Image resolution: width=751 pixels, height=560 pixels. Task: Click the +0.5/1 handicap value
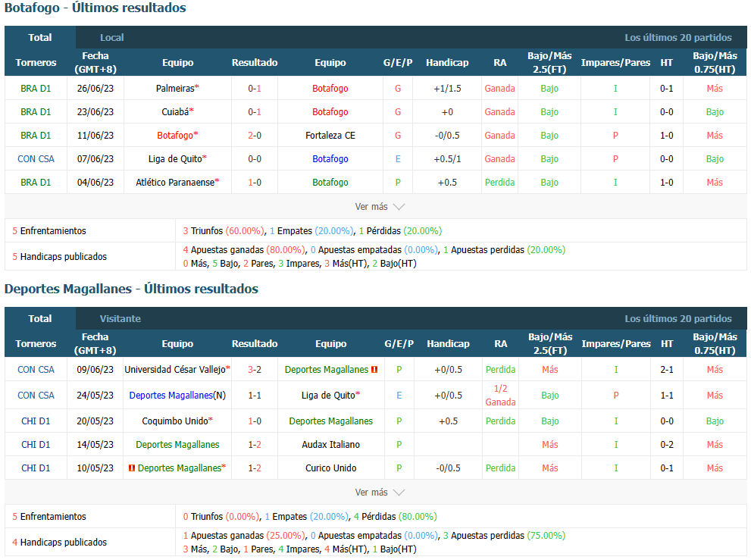[447, 158]
